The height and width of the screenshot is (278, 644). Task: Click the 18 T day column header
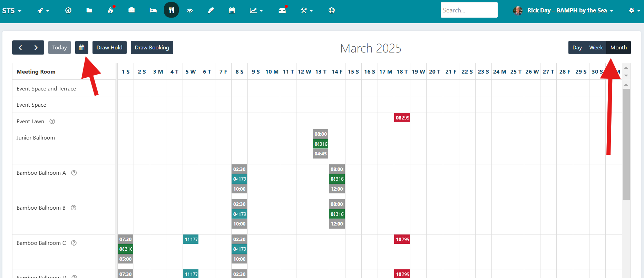tap(402, 72)
